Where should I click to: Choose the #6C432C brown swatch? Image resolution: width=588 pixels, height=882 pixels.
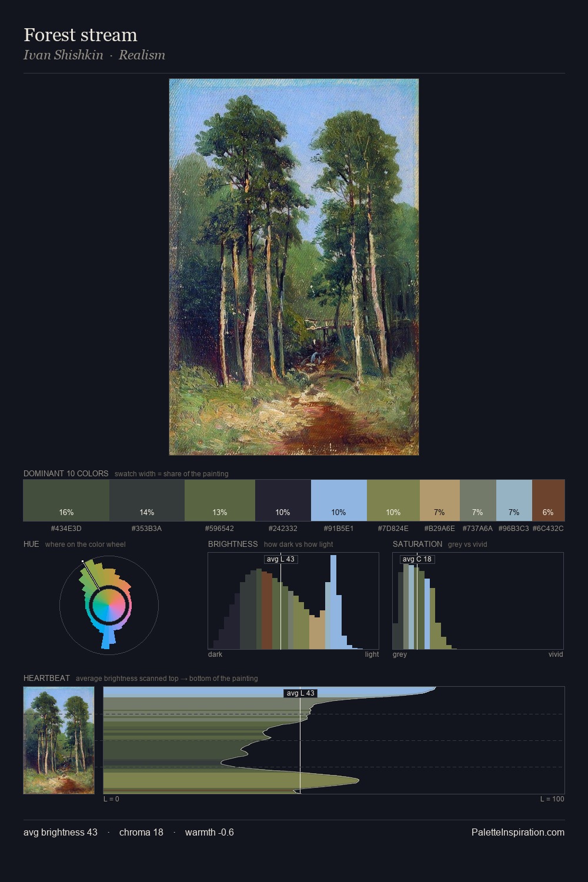pos(548,500)
